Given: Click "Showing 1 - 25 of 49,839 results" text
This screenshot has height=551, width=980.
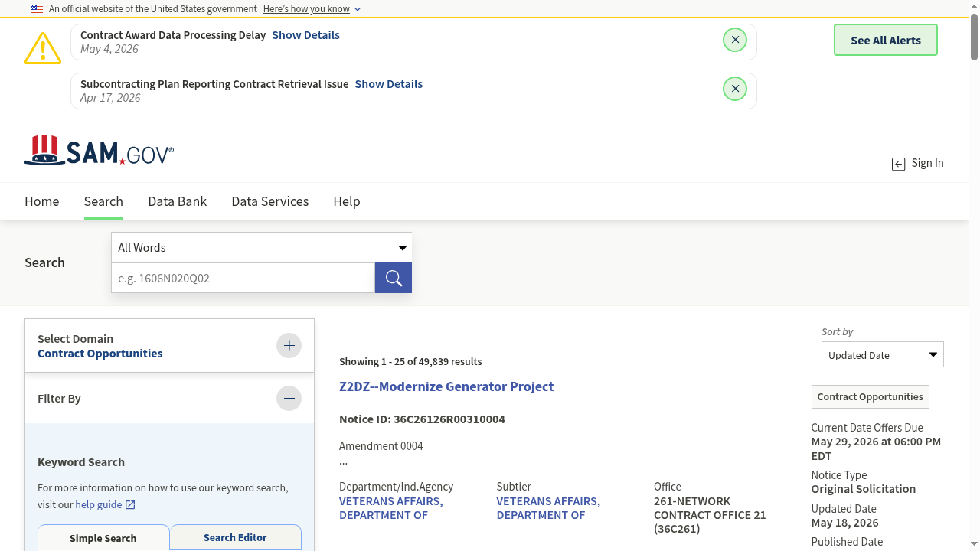Looking at the screenshot, I should point(410,361).
